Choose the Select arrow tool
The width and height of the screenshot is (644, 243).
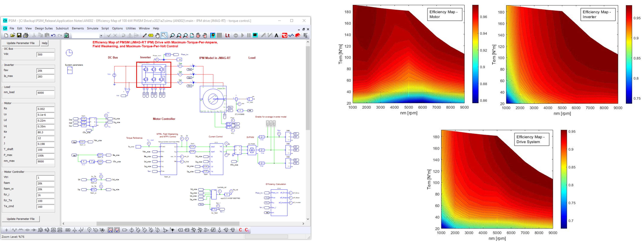click(x=164, y=35)
